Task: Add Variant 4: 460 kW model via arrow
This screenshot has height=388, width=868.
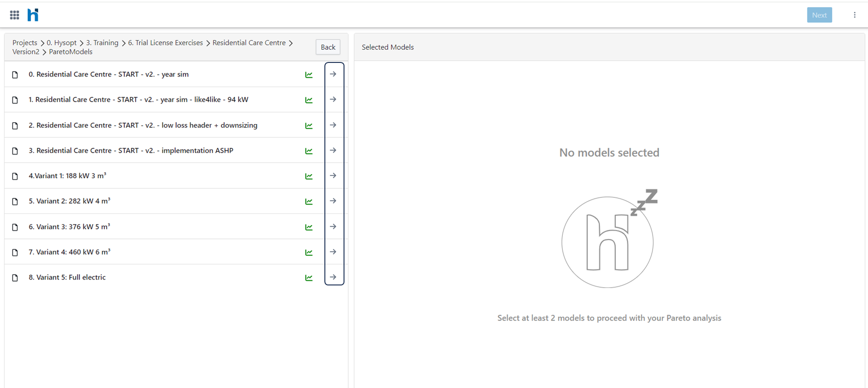Action: coord(334,252)
